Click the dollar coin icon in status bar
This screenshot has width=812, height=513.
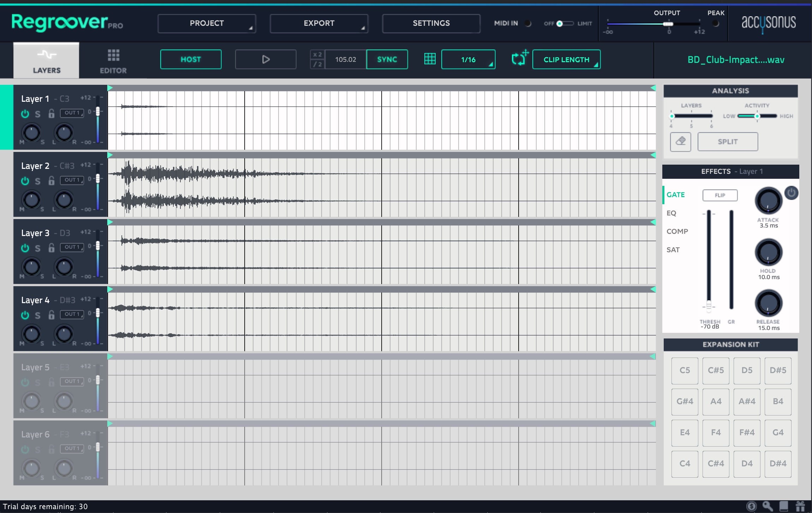pos(751,506)
